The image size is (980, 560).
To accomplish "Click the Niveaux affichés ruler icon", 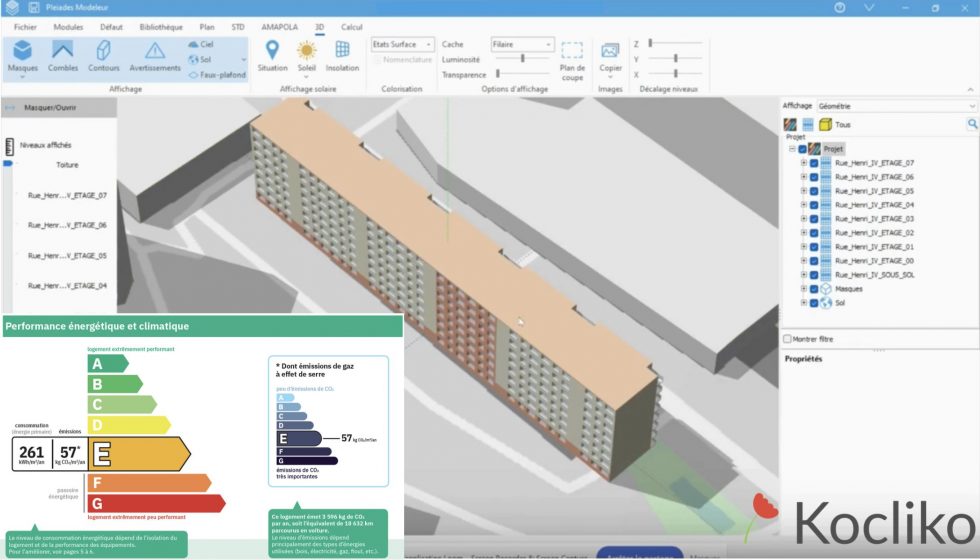I will (9, 147).
